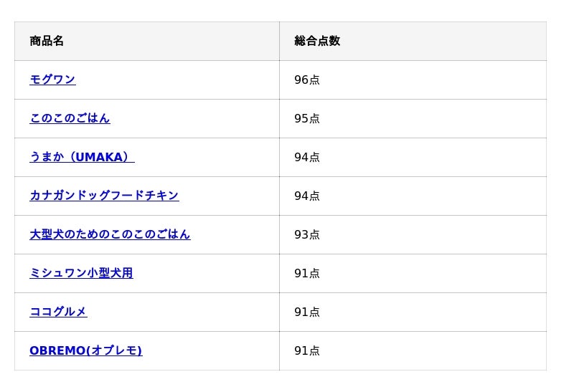The image size is (574, 392).
Task: Open the 大型犬のためのこのこのごはん link
Action: 110,234
